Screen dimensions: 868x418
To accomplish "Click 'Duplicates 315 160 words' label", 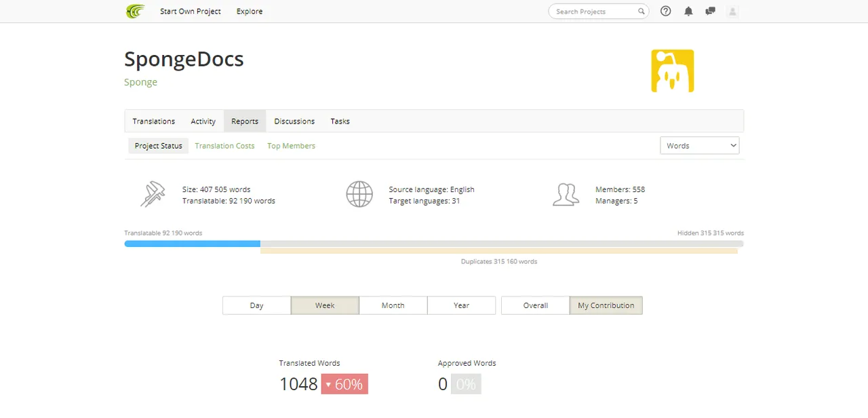I will (499, 261).
